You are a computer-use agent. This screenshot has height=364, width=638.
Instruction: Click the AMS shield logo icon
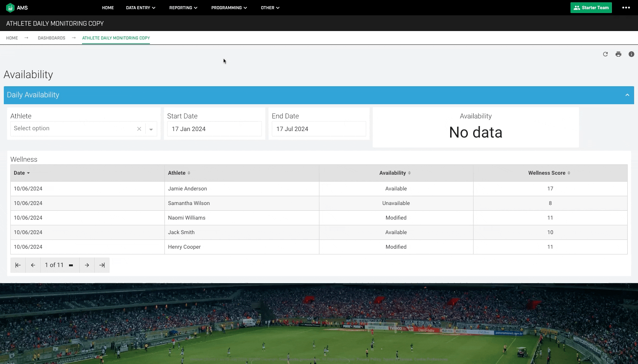10,8
